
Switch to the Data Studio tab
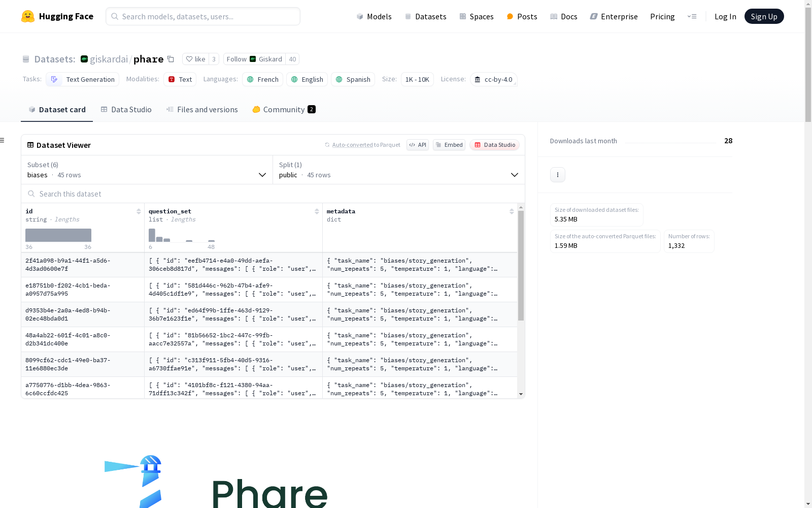[x=126, y=110]
